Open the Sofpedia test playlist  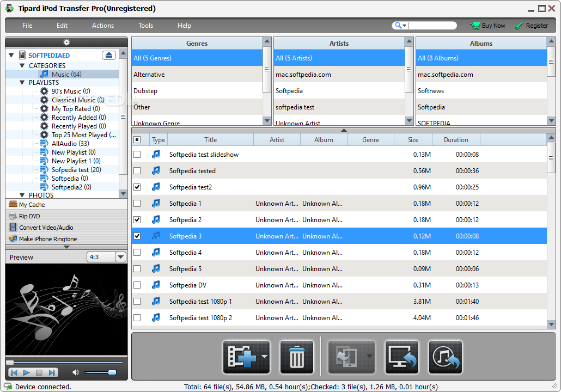[76, 170]
